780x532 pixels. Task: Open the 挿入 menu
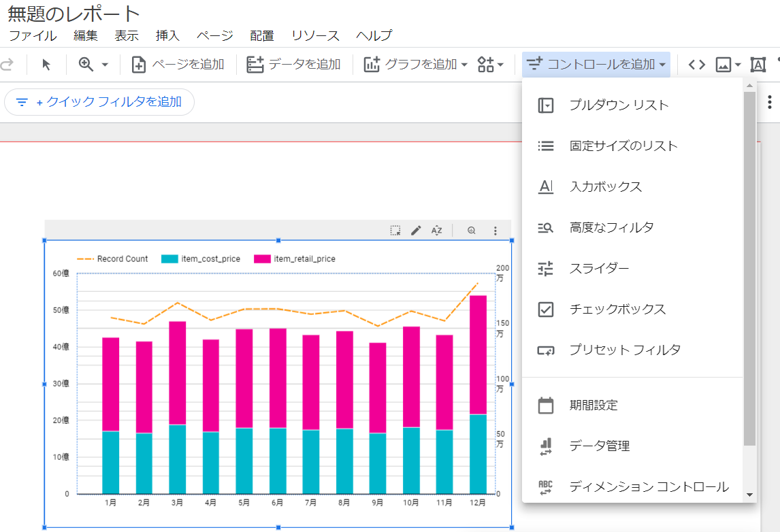(x=167, y=36)
